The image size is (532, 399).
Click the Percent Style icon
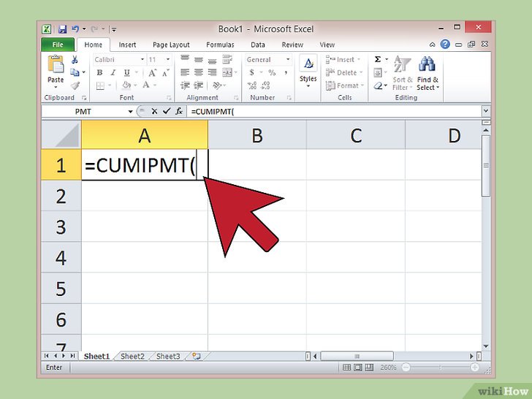(272, 72)
